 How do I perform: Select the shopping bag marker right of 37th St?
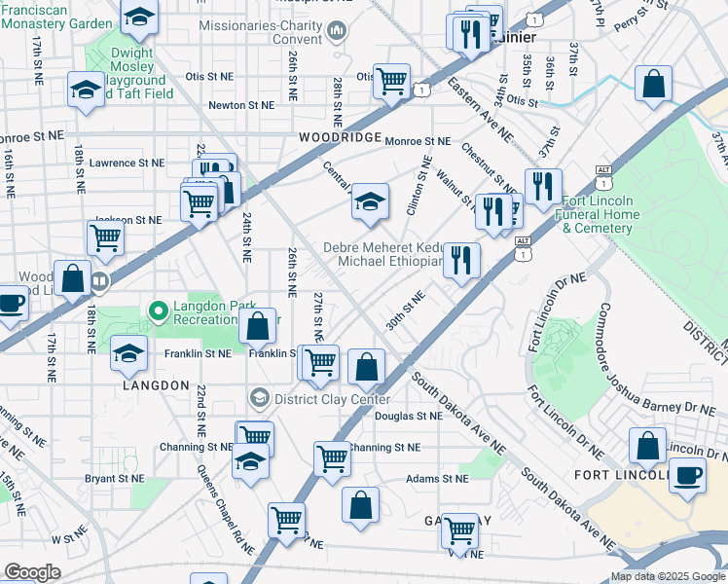pos(653,85)
